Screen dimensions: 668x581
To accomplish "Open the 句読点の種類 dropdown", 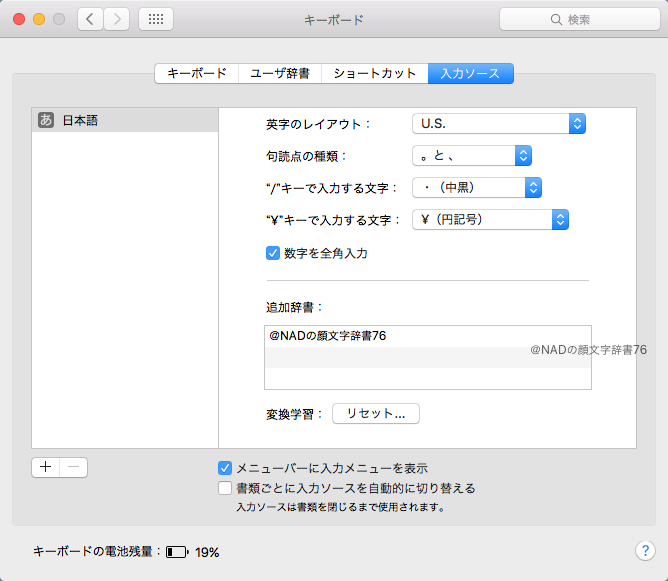I will click(x=471, y=155).
